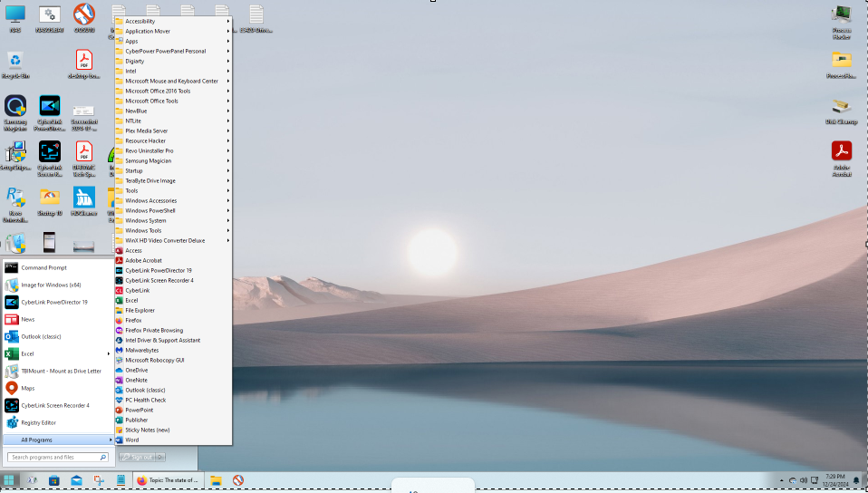Expand the CyberPower PowerPanel Personal folder
Image resolution: width=868 pixels, height=493 pixels.
(173, 51)
